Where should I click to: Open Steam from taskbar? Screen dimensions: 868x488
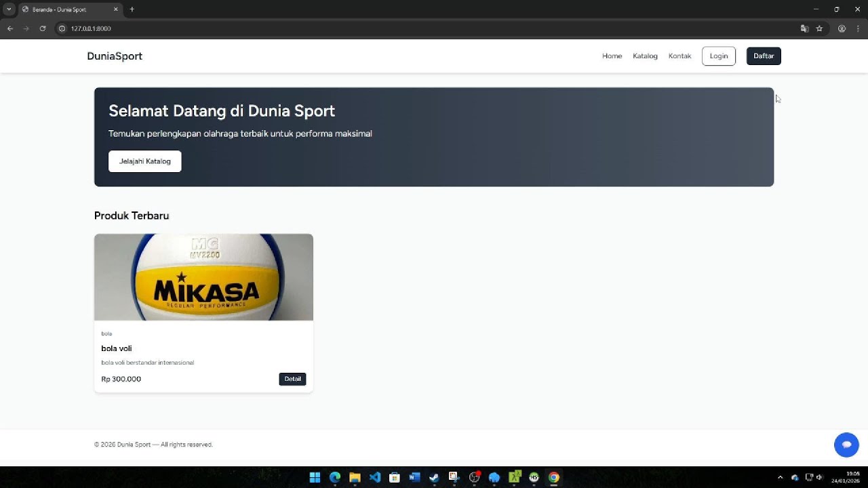click(x=434, y=477)
